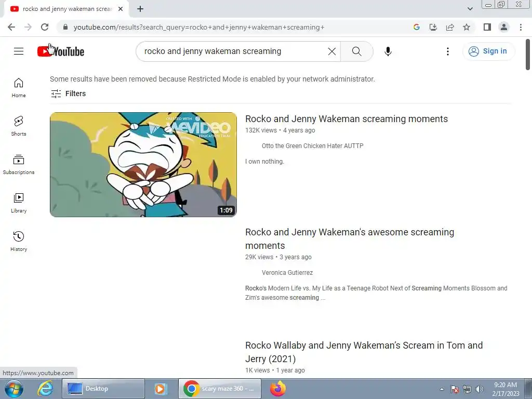Open Otto the Green Chicken Hater AUTTP channel
This screenshot has width=532, height=399.
tap(312, 146)
